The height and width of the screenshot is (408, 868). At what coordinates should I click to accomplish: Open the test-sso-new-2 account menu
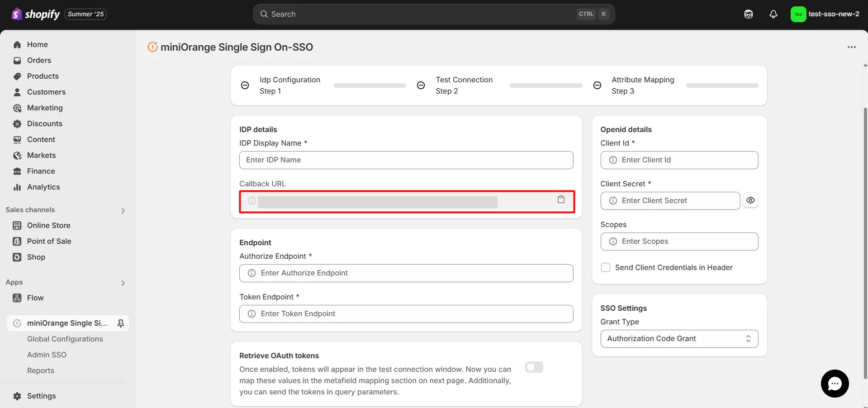pyautogui.click(x=825, y=14)
